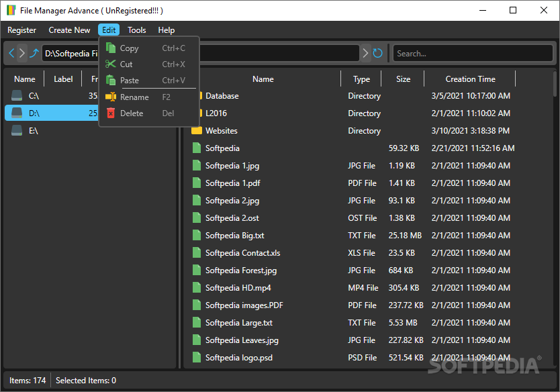Open the Help menu
Screen dimensions: 560x392
pos(167,30)
